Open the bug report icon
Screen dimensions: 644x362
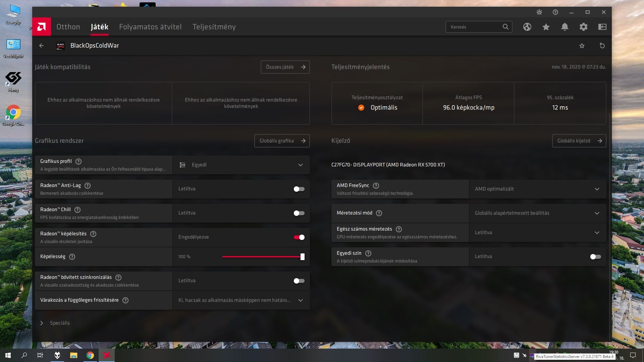click(539, 12)
